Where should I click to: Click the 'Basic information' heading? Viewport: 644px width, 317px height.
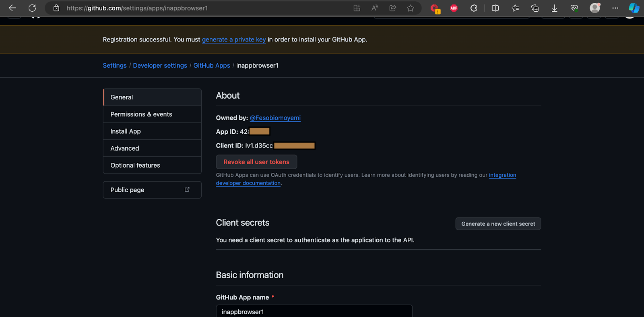coord(250,275)
